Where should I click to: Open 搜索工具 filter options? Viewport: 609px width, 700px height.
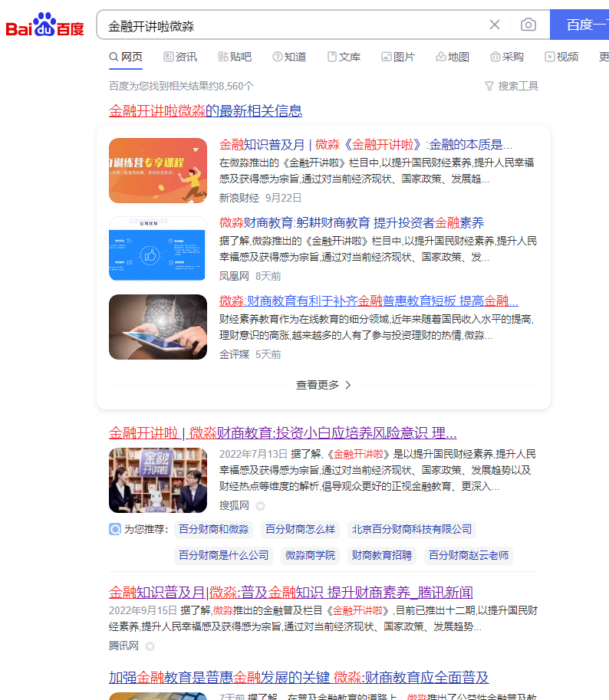pos(512,86)
